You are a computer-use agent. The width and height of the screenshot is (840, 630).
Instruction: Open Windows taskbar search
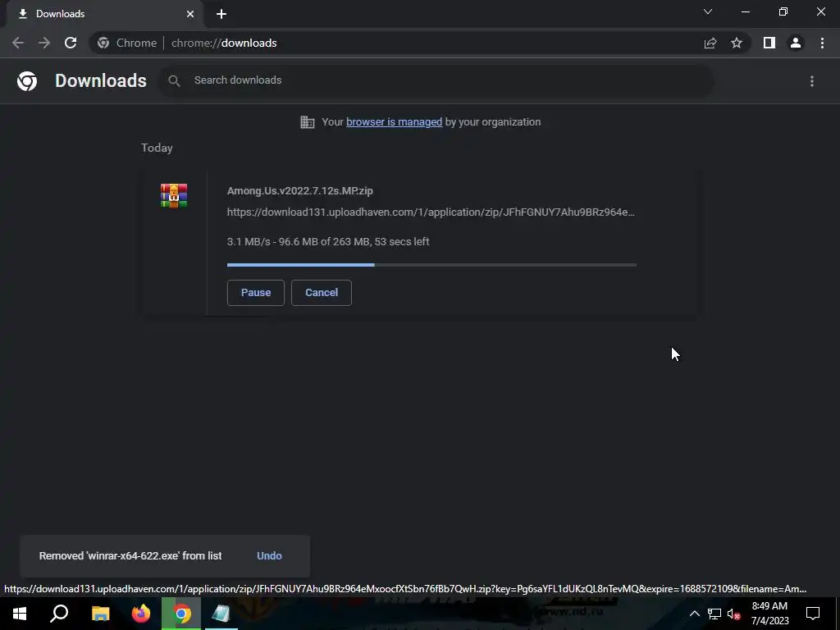tap(59, 614)
